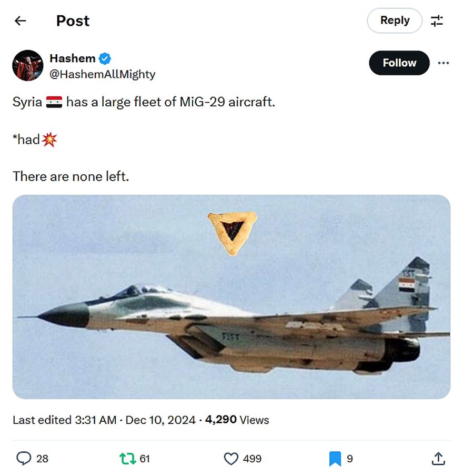463x476 pixels.
Task: View the 4,290 Views count
Action: click(x=237, y=420)
